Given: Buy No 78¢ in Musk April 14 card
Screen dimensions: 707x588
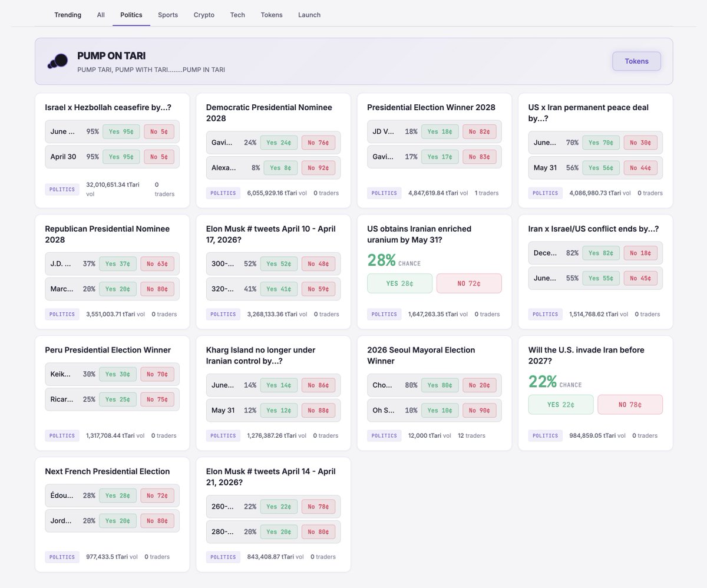Looking at the screenshot, I should 319,507.
